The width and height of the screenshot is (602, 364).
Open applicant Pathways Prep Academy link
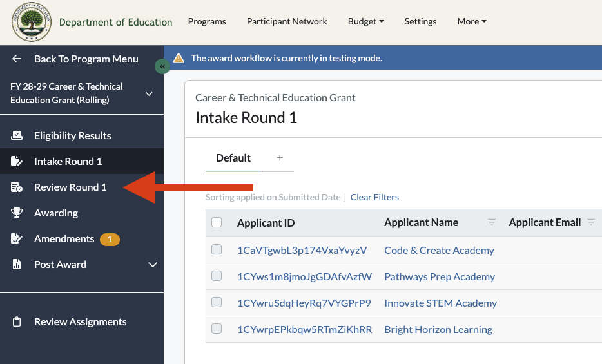click(x=440, y=276)
